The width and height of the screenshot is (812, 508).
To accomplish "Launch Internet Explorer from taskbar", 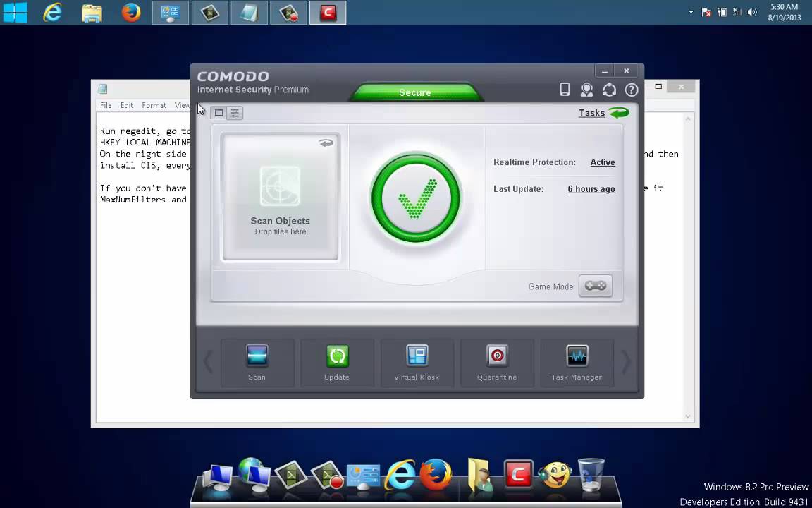I will click(52, 13).
